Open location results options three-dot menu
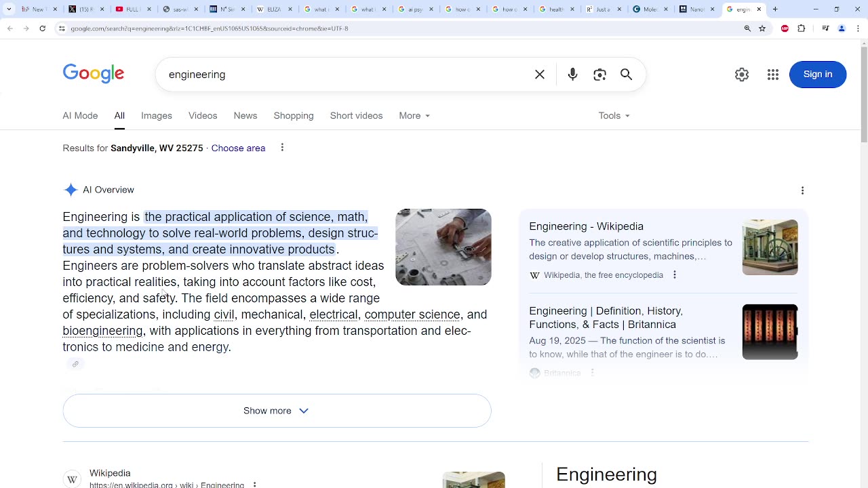The width and height of the screenshot is (868, 488). (x=282, y=148)
